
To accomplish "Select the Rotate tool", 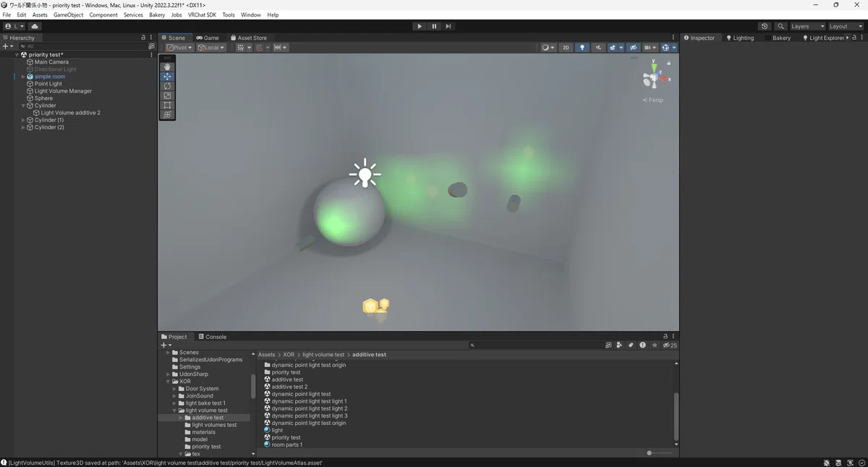I will click(x=167, y=85).
